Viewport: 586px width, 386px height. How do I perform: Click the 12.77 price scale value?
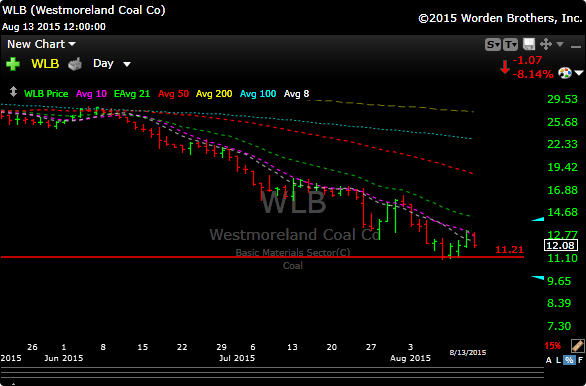(562, 235)
